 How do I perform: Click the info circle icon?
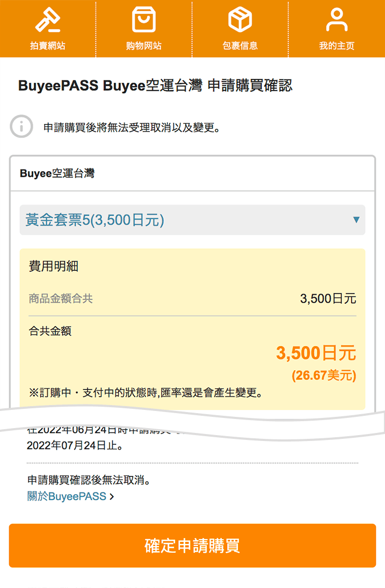tap(21, 127)
